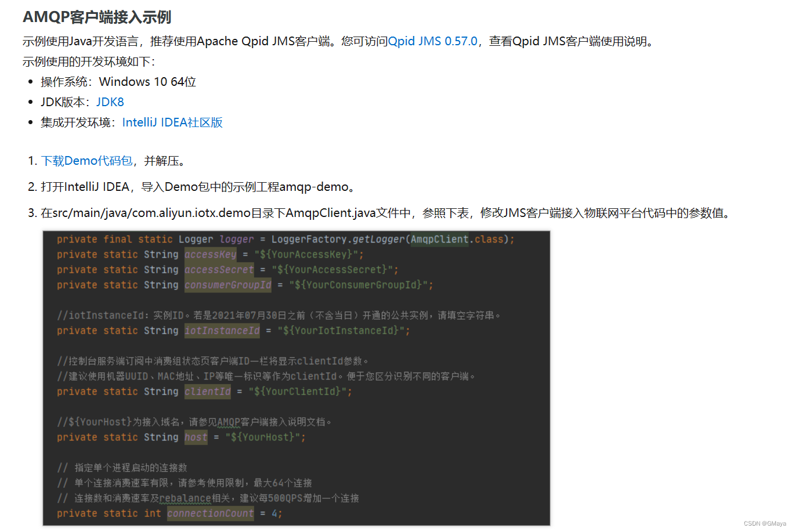Click the //iotInstanceId: 实例ID comment line
This screenshot has width=795, height=532.
tap(279, 315)
